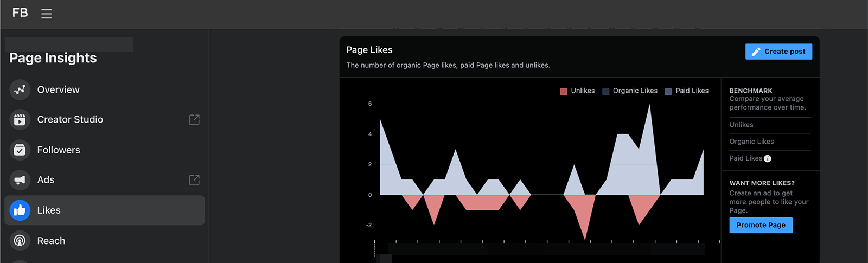This screenshot has height=263, width=868.
Task: Click the Promote Page button
Action: pos(761,225)
